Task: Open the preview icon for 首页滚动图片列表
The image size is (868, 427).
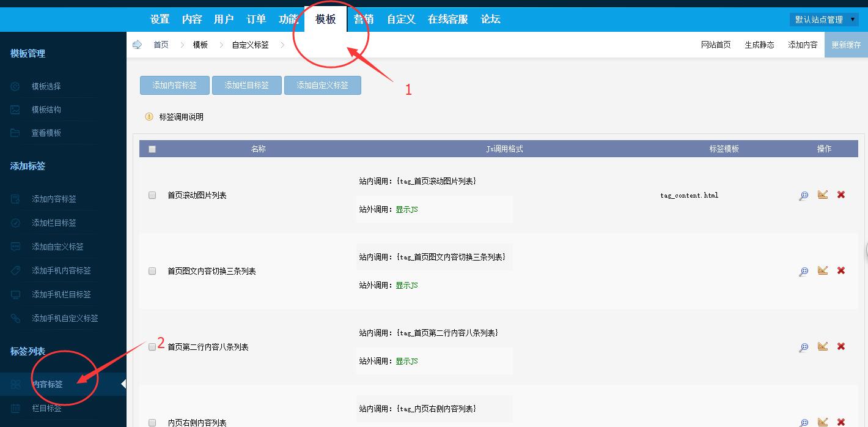Action: (803, 195)
